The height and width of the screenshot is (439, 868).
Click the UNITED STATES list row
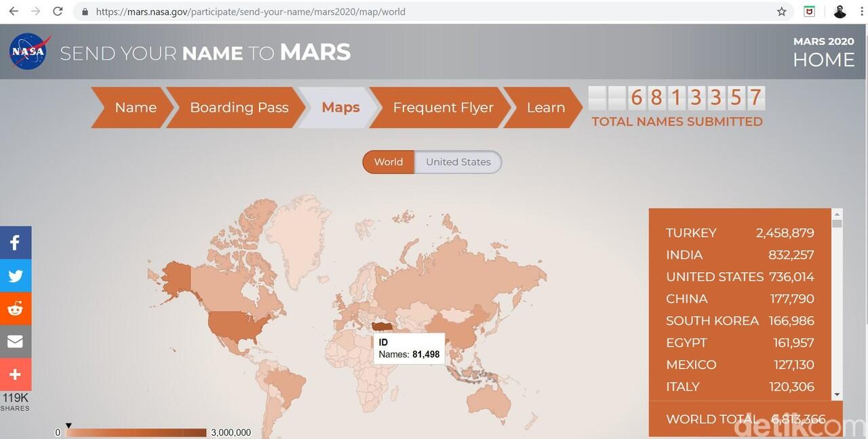click(741, 277)
